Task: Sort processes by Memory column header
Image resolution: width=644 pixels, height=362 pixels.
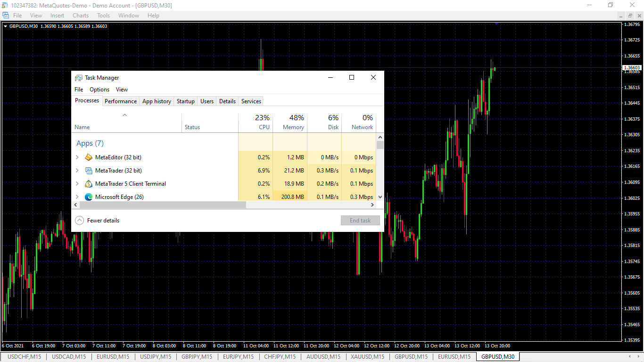Action: coord(290,123)
